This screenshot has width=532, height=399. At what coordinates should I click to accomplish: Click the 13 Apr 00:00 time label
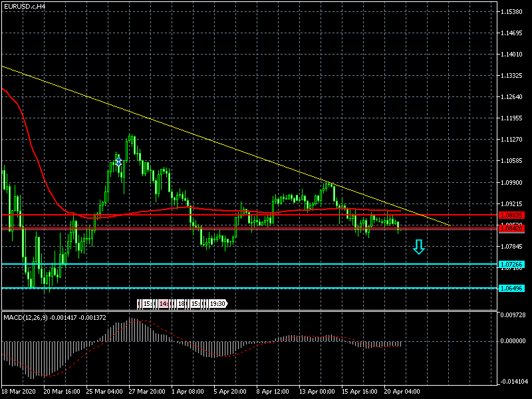316,392
